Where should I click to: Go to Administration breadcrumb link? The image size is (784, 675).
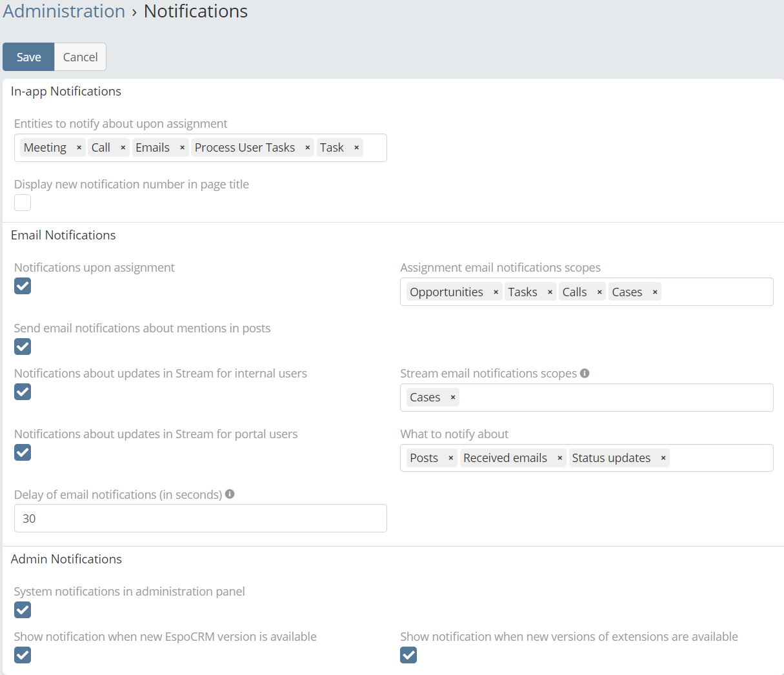tap(64, 12)
